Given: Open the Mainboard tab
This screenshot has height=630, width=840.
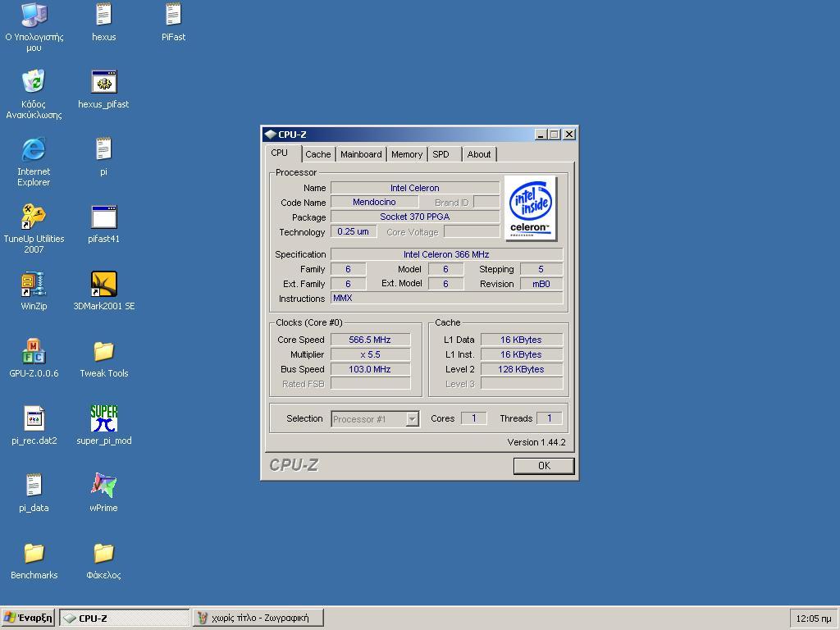Looking at the screenshot, I should (361, 154).
